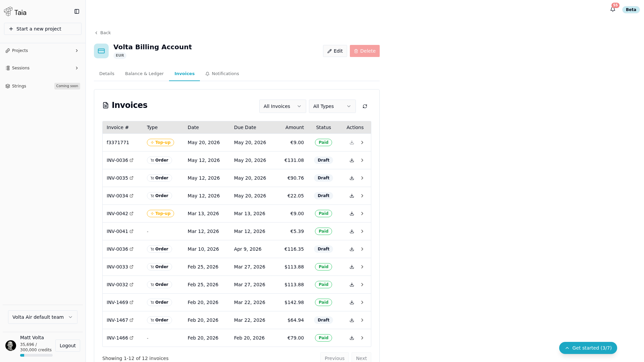This screenshot has width=644, height=362.
Task: Click the credits usage progress bar
Action: pyautogui.click(x=36, y=355)
